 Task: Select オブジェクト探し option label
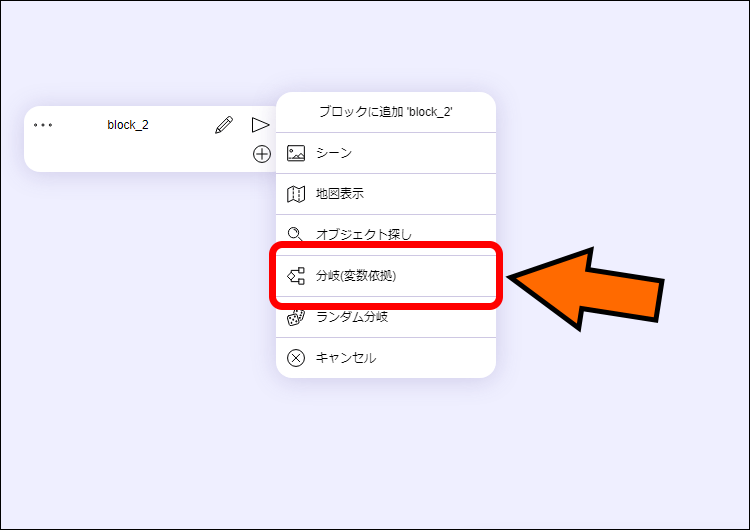tap(364, 235)
